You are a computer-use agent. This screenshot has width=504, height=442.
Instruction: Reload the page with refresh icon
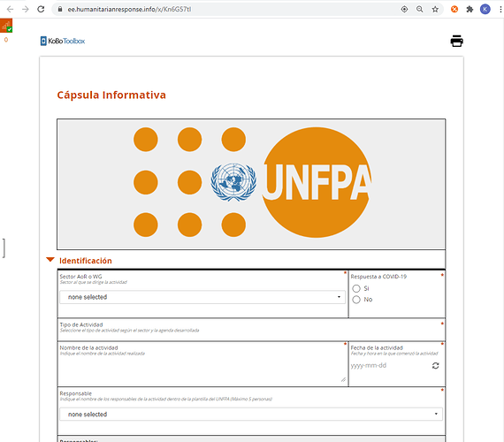point(41,9)
